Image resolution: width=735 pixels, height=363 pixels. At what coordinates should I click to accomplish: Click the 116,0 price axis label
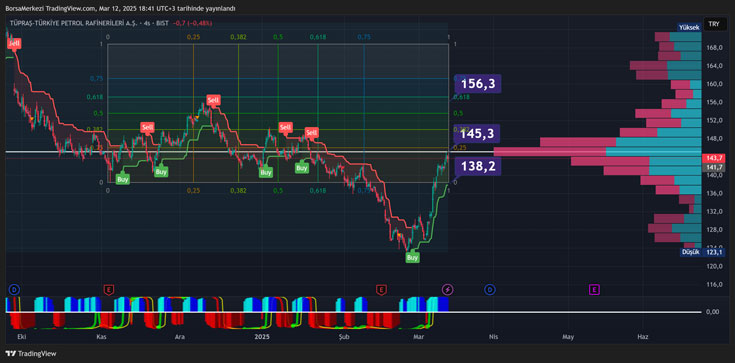(713, 285)
